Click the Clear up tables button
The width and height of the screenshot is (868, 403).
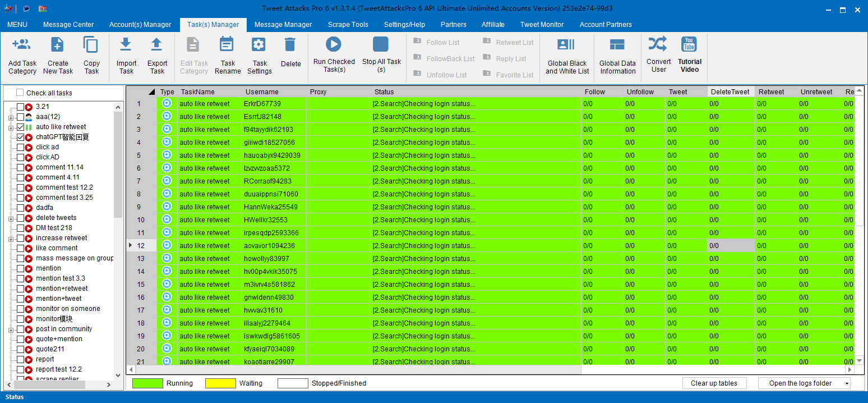pos(714,383)
